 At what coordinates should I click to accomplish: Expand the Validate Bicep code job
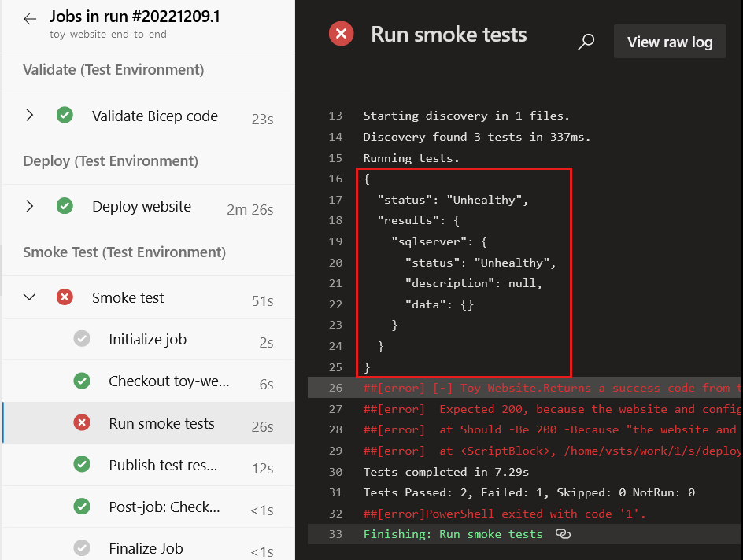point(29,115)
